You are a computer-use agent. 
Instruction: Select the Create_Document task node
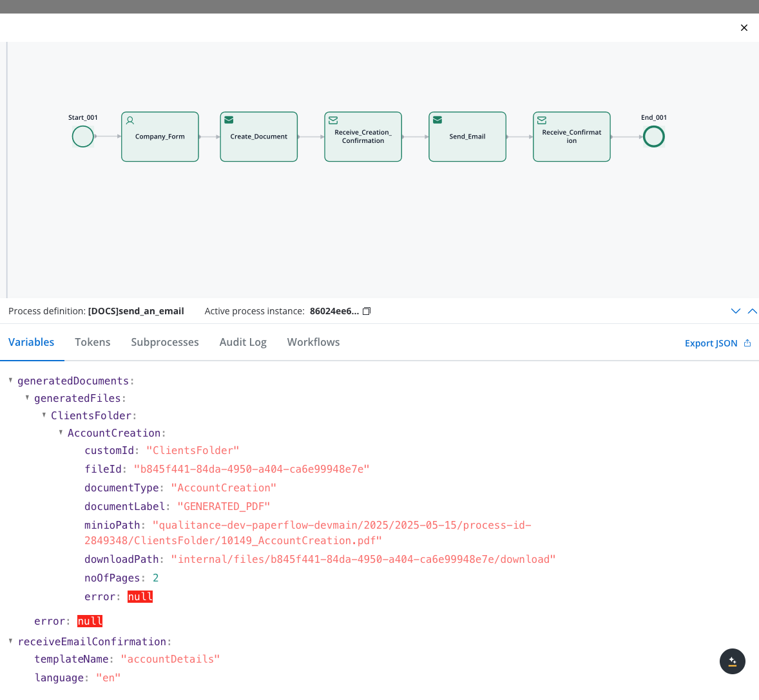[x=259, y=137]
